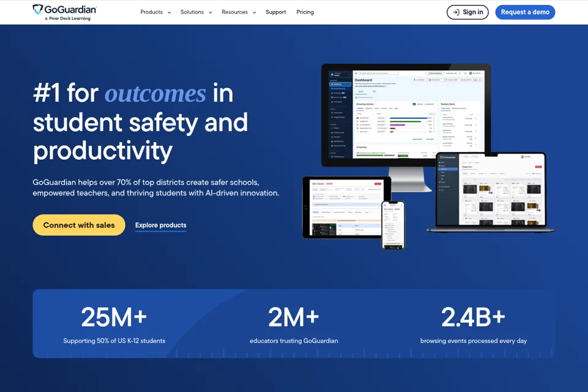Go to the Support page
Viewport: 588px width, 392px height.
[x=276, y=12]
